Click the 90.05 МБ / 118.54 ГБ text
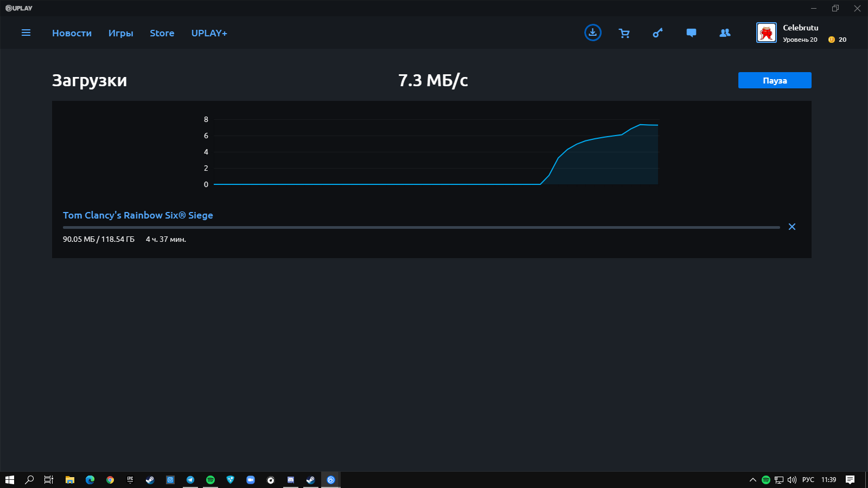868x488 pixels. coord(99,239)
